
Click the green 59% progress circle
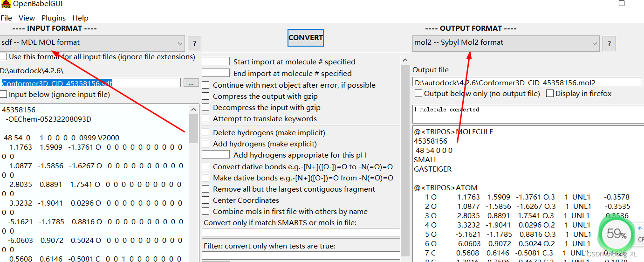pos(616,234)
